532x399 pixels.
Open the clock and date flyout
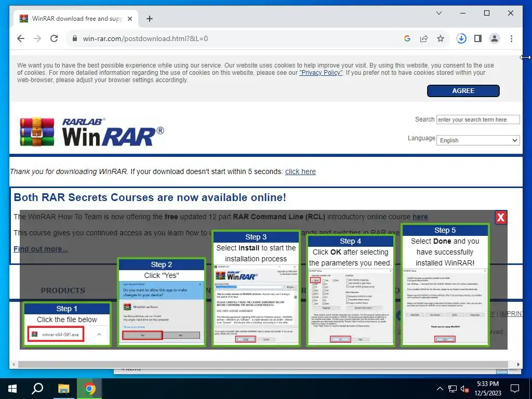pyautogui.click(x=487, y=389)
